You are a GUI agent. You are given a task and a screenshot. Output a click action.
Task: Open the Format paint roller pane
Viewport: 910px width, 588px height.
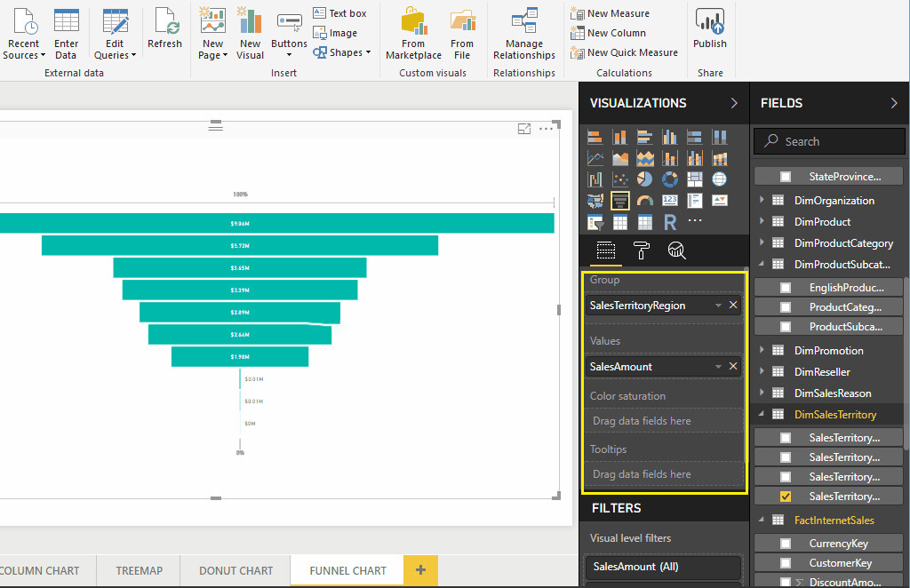[641, 250]
